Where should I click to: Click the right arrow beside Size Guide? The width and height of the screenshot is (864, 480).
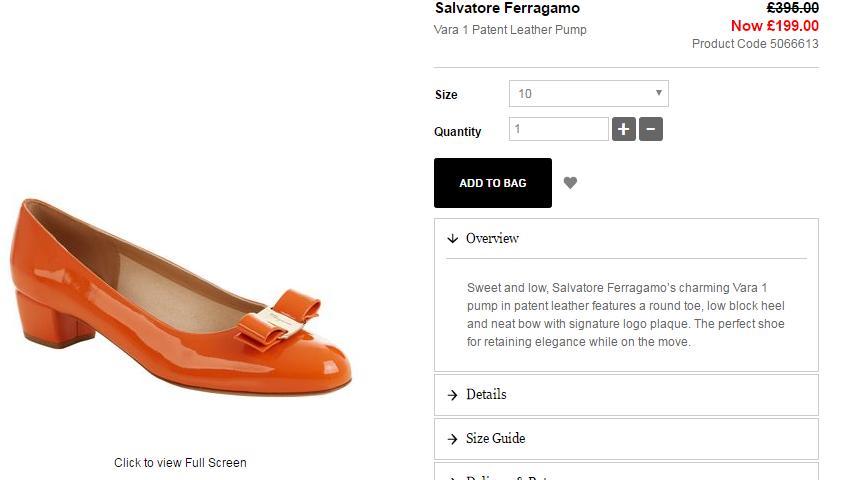tap(453, 439)
